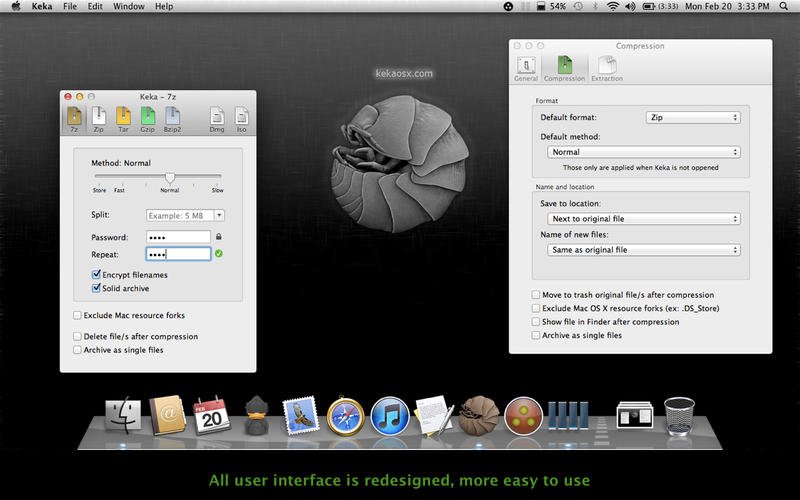The width and height of the screenshot is (800, 500).
Task: Open the Default format Zip dropdown
Action: [x=693, y=117]
